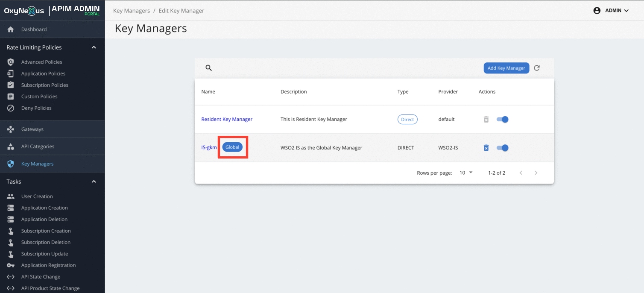Click the Subscription Policies icon
The height and width of the screenshot is (293, 644).
click(11, 85)
